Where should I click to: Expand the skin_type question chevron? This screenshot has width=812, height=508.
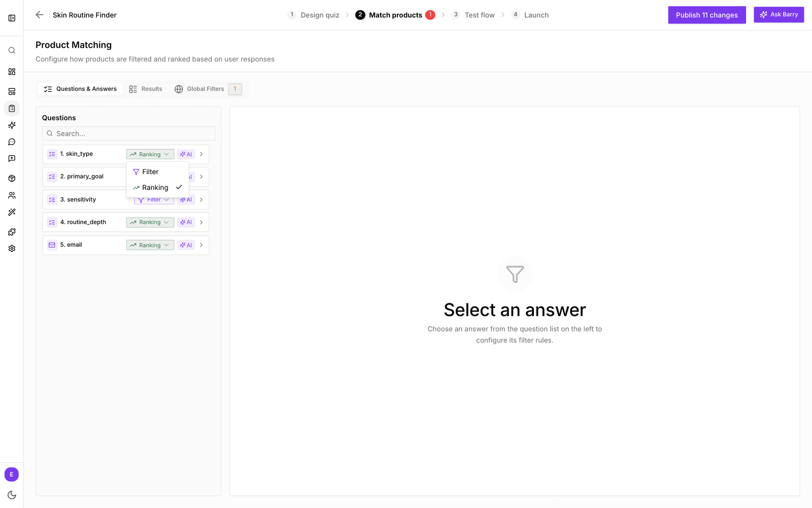[x=201, y=154]
